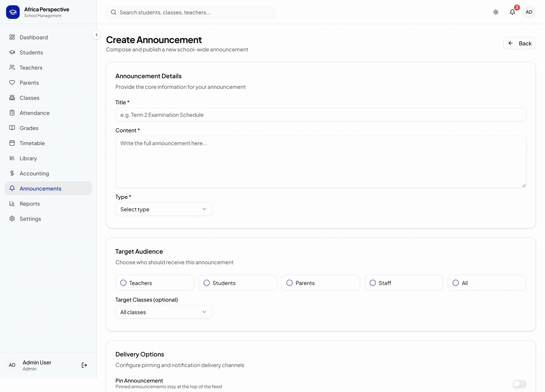
Task: Open the Students section
Action: [48, 52]
